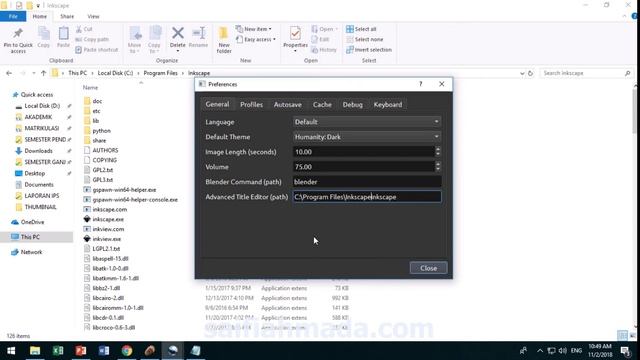Open Chrome from the taskbar
640x360 pixels.
(x=127, y=351)
